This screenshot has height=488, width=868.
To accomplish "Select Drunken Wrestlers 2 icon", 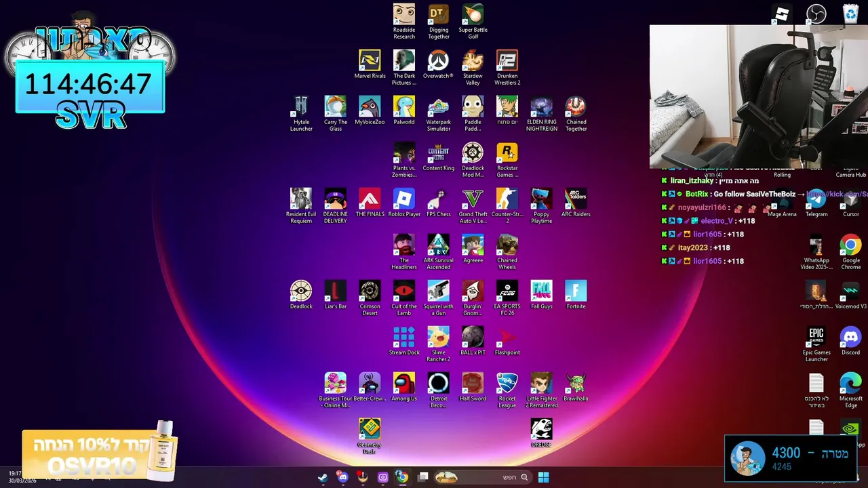I will (x=507, y=67).
